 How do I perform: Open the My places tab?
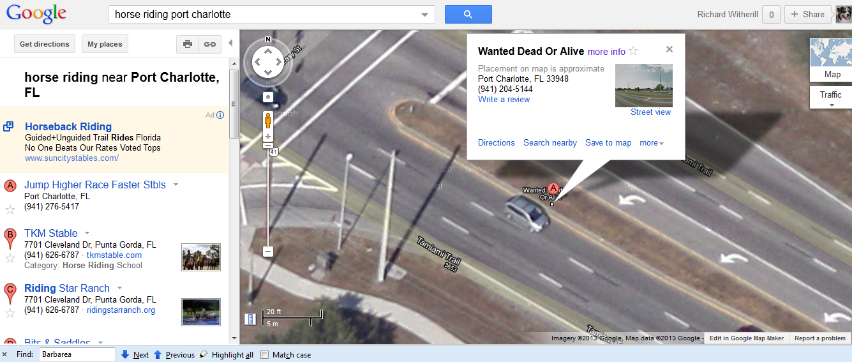[105, 44]
